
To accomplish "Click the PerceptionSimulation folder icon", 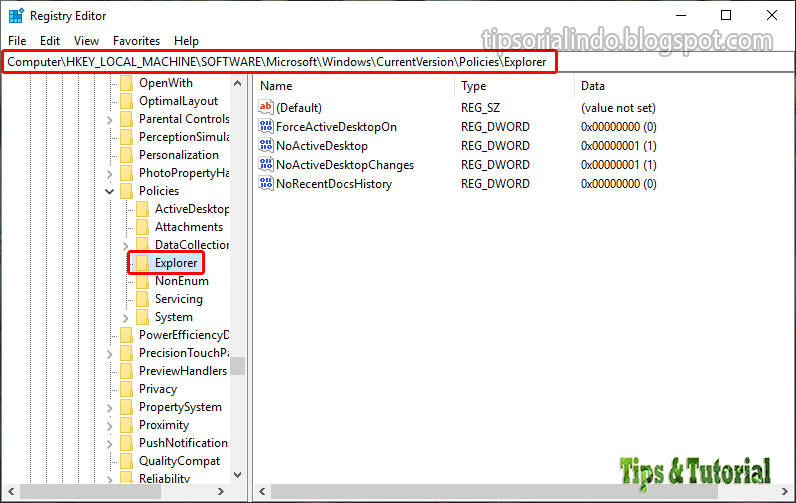I will pyautogui.click(x=126, y=137).
